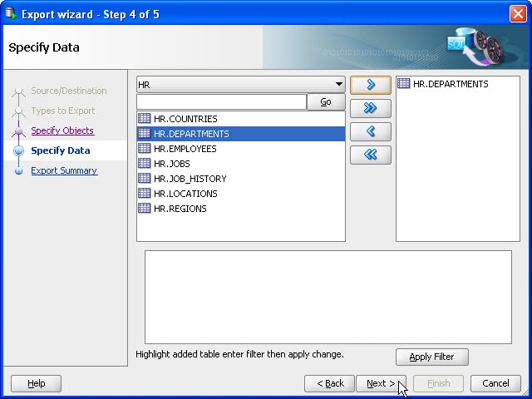Click inside the filter text area
Image resolution: width=532 pixels, height=399 pixels.
point(328,298)
